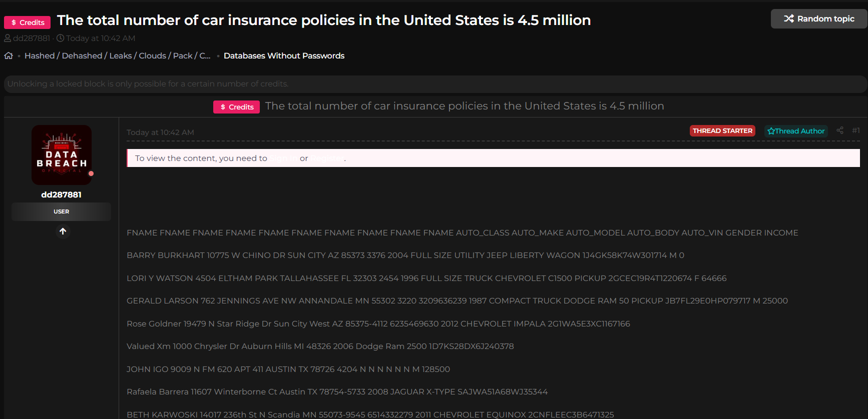Click the Random topic button

click(819, 18)
